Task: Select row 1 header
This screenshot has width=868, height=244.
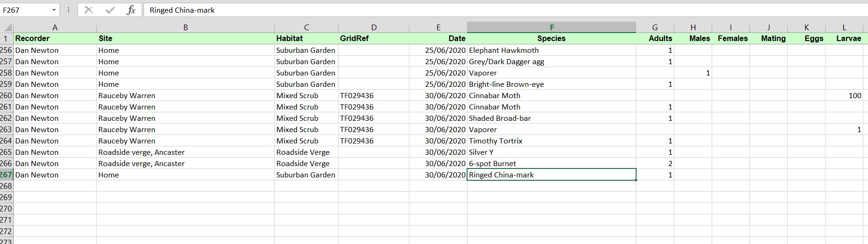Action: [7, 39]
